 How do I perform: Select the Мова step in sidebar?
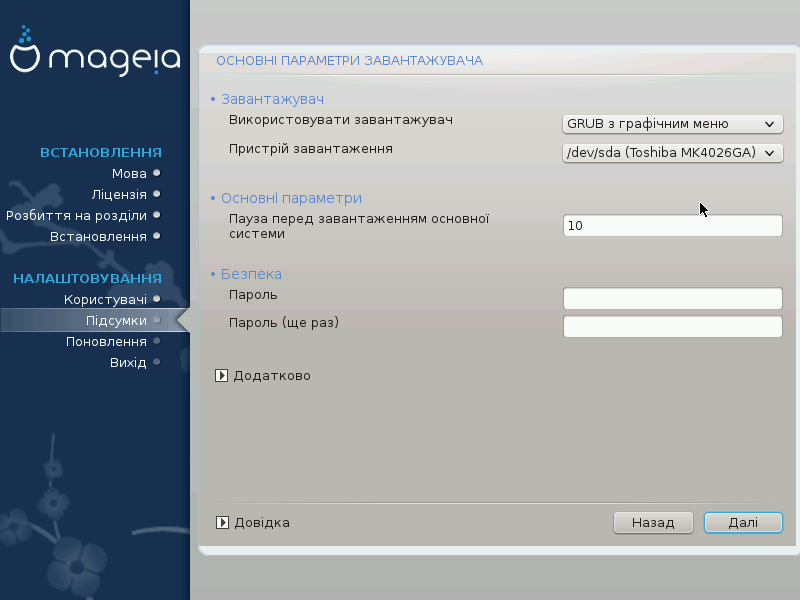click(129, 173)
